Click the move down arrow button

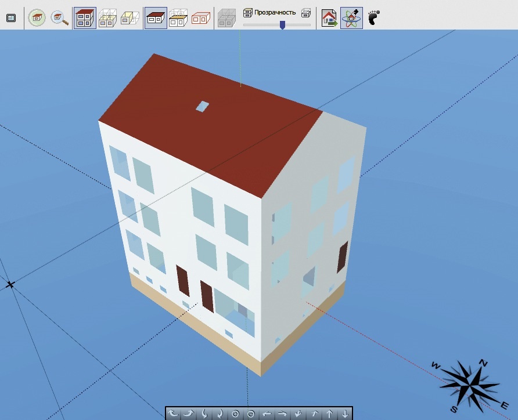pos(345,414)
